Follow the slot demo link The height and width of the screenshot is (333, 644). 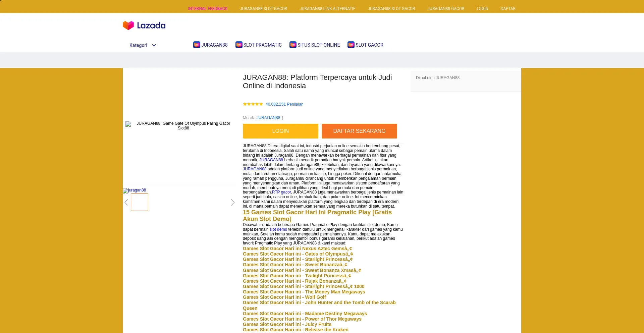278,229
